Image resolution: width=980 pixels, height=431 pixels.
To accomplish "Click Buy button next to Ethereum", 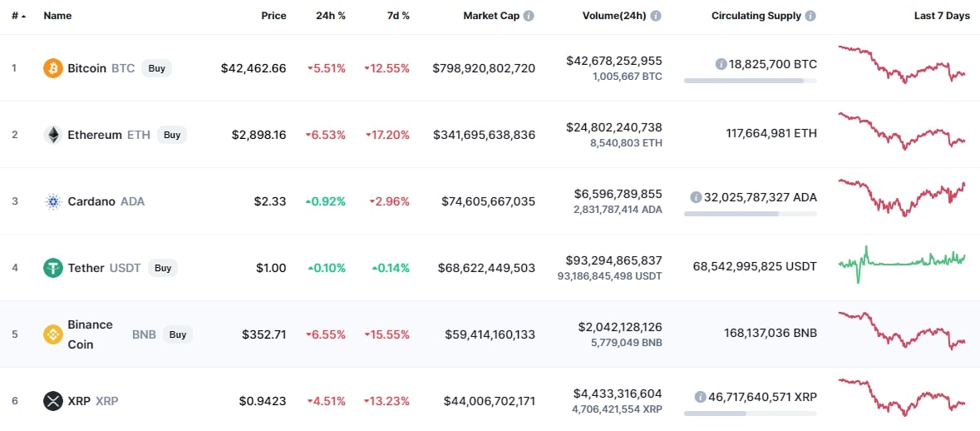I will pos(172,135).
